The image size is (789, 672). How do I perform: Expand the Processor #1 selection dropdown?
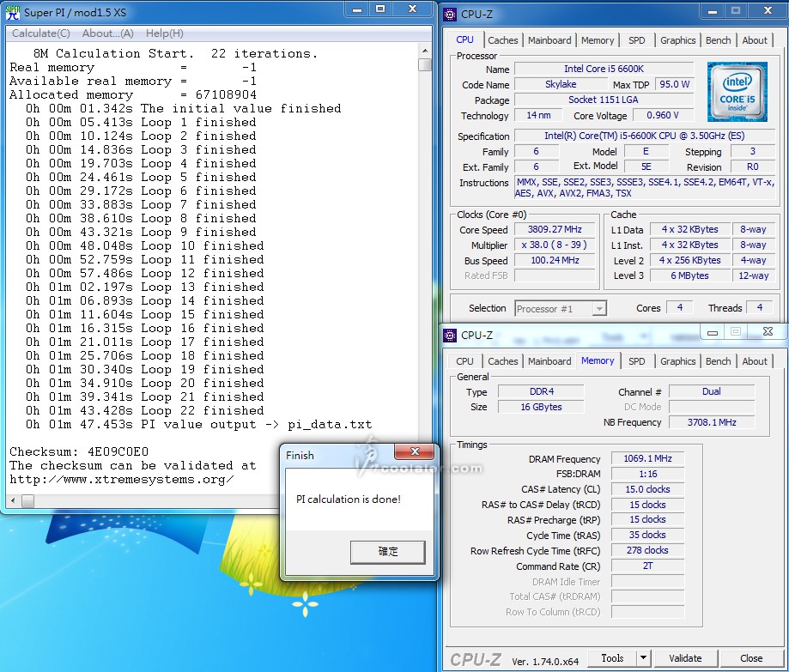click(x=598, y=308)
